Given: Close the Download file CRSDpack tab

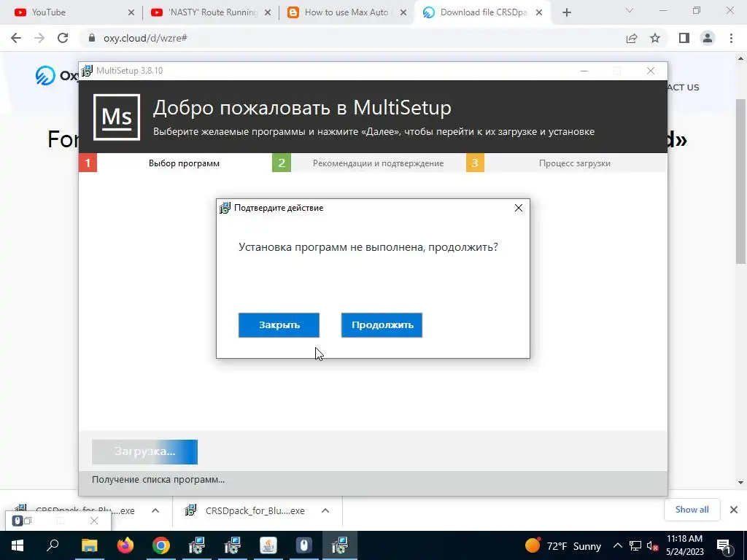Looking at the screenshot, I should [539, 13].
